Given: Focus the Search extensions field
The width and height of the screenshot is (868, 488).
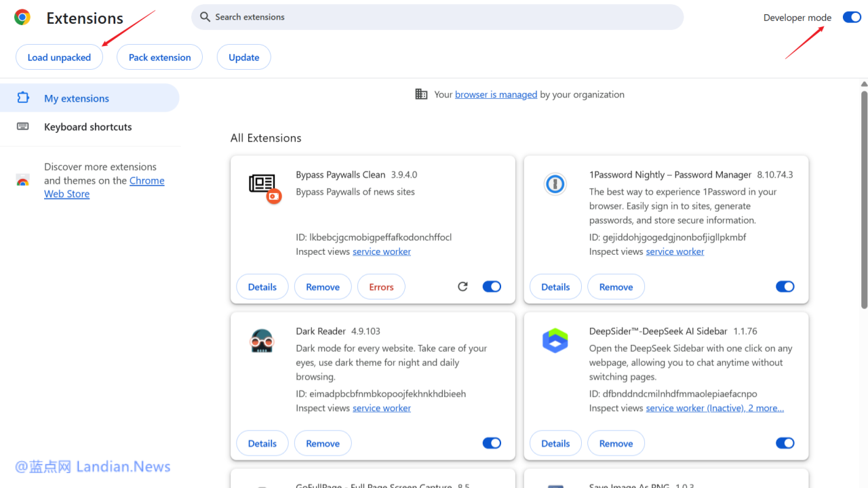Looking at the screenshot, I should [x=437, y=17].
